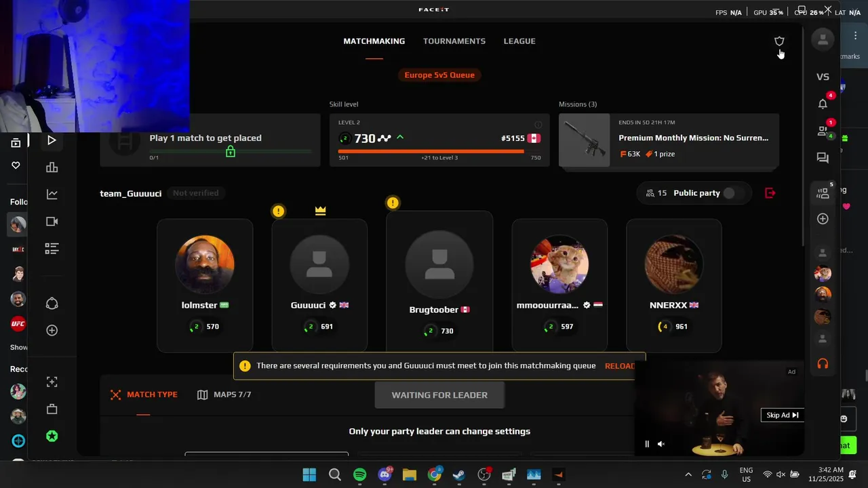Click the UFC channel avatar in sidebar
868x488 pixels.
click(18, 323)
